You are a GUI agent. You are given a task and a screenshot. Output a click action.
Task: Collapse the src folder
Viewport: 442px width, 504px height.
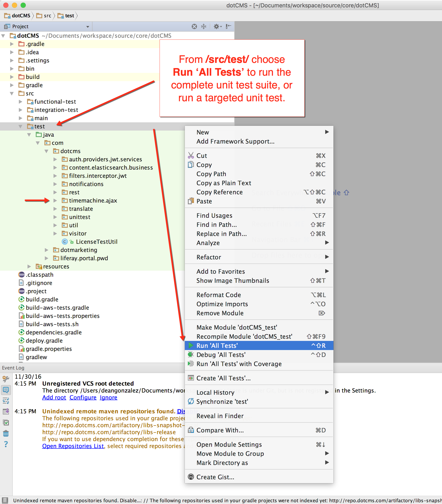tap(11, 93)
